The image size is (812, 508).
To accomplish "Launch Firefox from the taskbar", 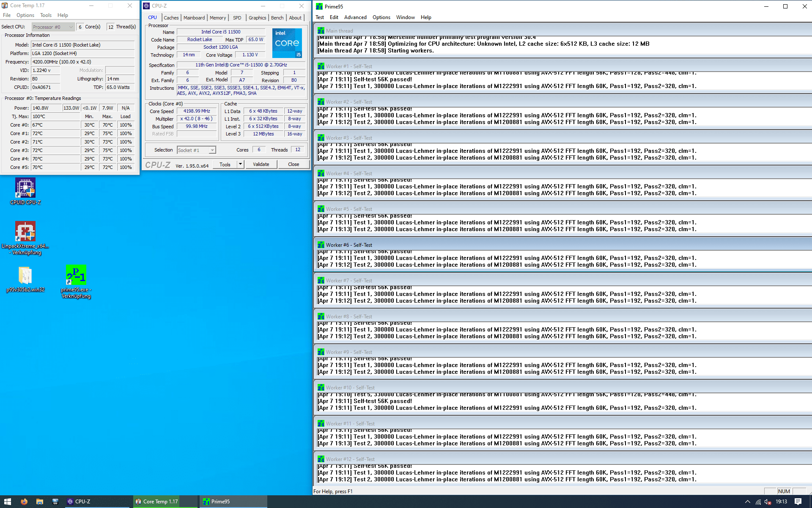I will (x=24, y=502).
